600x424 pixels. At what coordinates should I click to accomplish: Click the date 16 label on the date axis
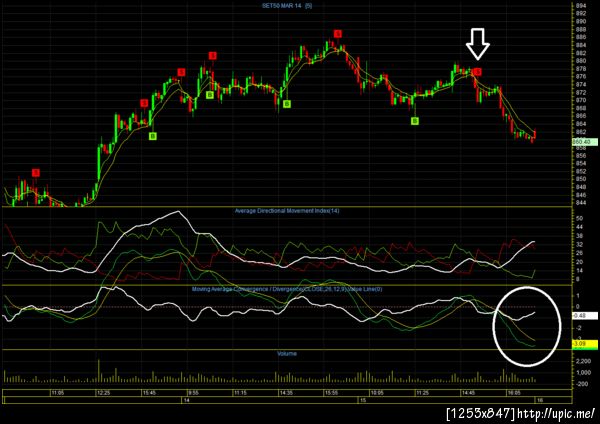[x=540, y=400]
